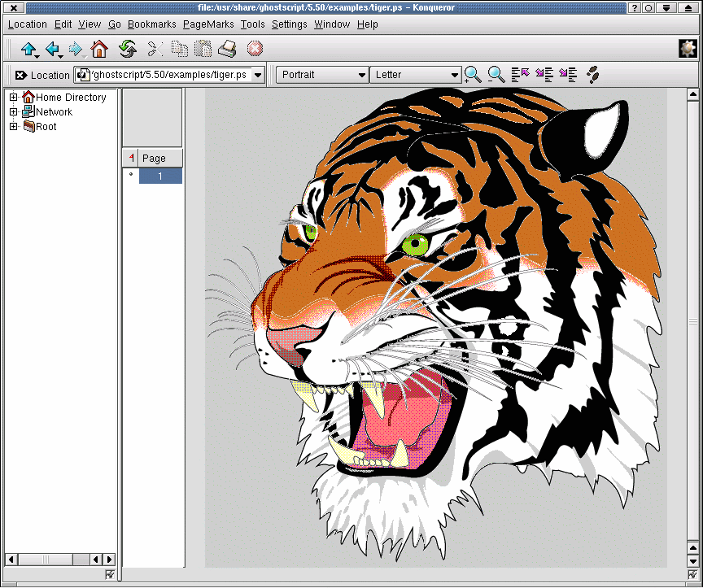Select page 1 in the page list
703x588 pixels.
(x=160, y=176)
